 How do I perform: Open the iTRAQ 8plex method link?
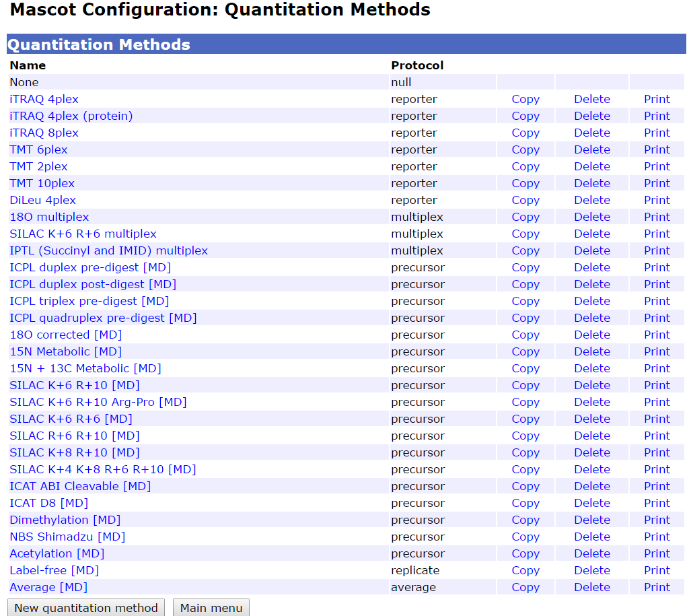44,133
